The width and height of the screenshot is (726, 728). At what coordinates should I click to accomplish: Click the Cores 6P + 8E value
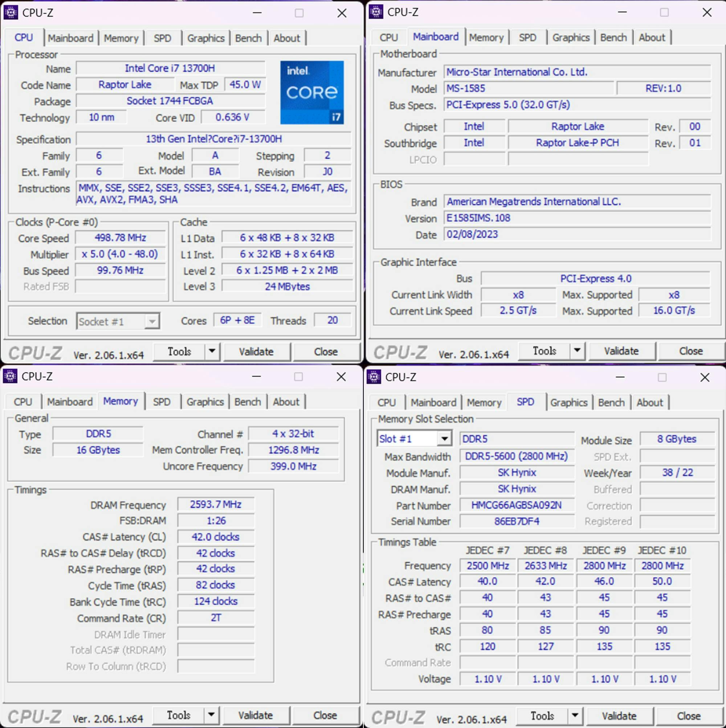click(x=237, y=320)
